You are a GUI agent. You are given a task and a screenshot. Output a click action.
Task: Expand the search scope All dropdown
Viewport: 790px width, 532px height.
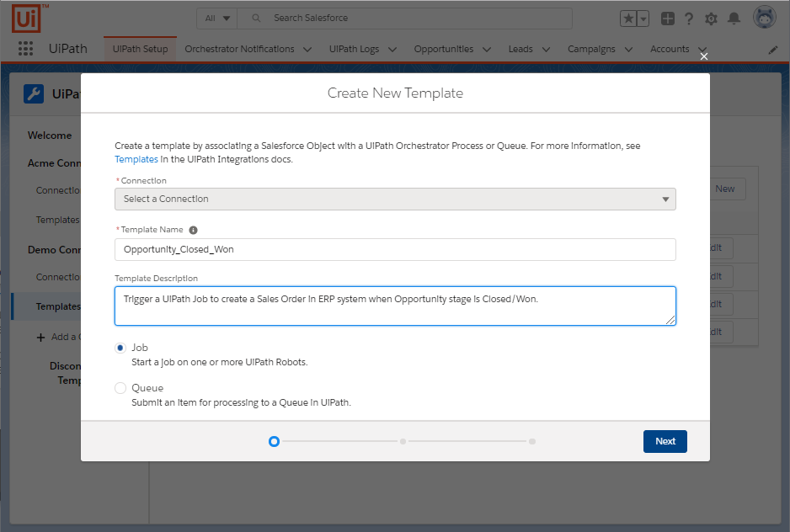[216, 18]
